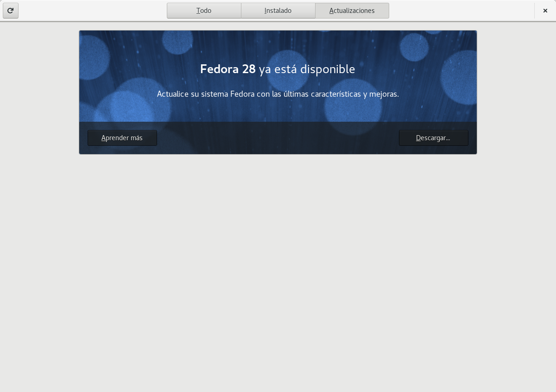Click the refresh updates icon
This screenshot has height=392, width=556.
[11, 11]
